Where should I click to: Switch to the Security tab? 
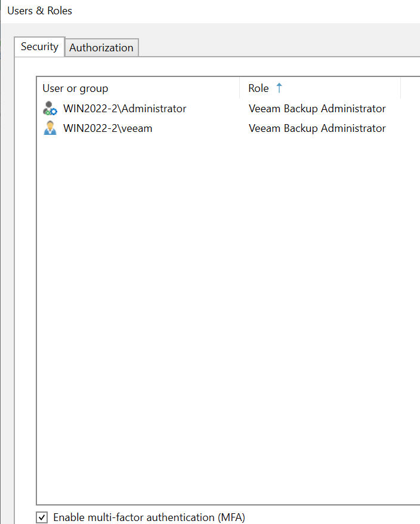39,47
